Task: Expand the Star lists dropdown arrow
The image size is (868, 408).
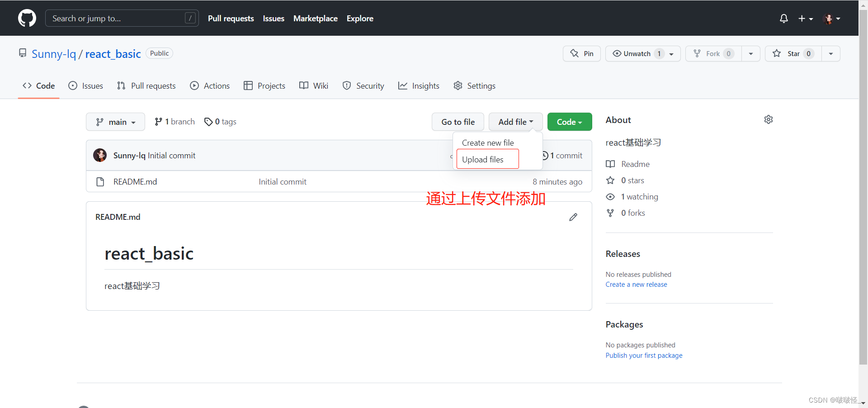Action: [x=831, y=53]
